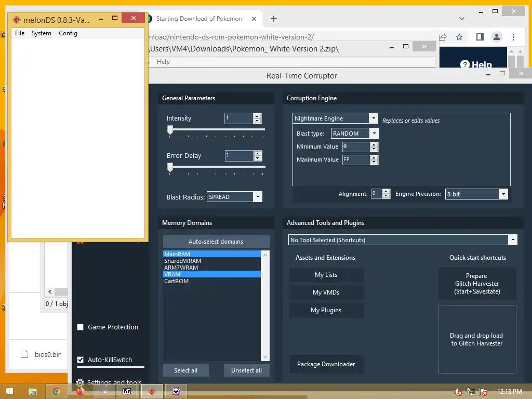Screen dimensions: 532x399
Task: Open the Blast type dropdown
Action: click(374, 134)
